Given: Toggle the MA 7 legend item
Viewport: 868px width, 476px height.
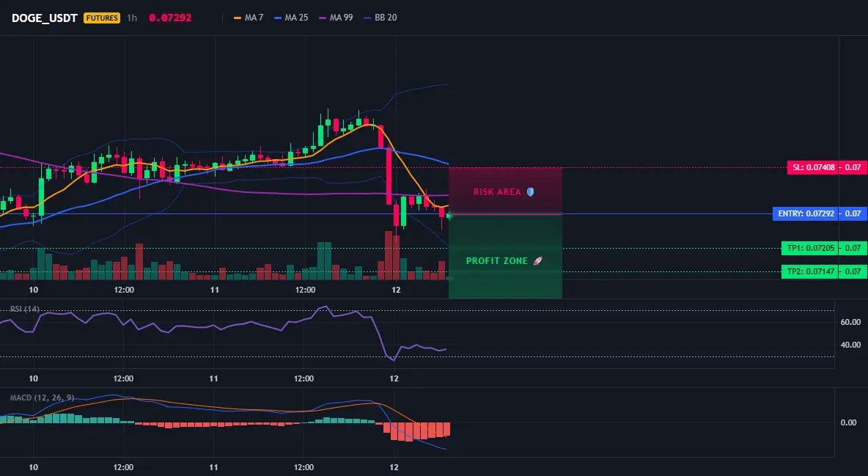Looking at the screenshot, I should point(249,18).
